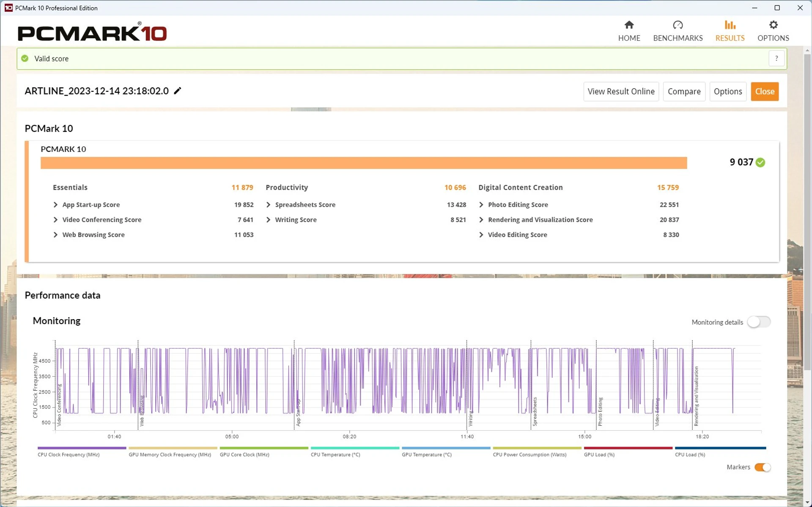The height and width of the screenshot is (507, 812).
Task: Toggle GPU Core Clock legend swatch
Action: tap(264, 448)
